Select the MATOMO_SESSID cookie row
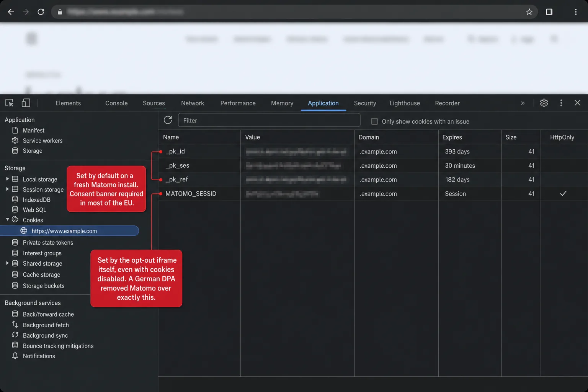Image resolution: width=588 pixels, height=392 pixels. tap(373, 193)
